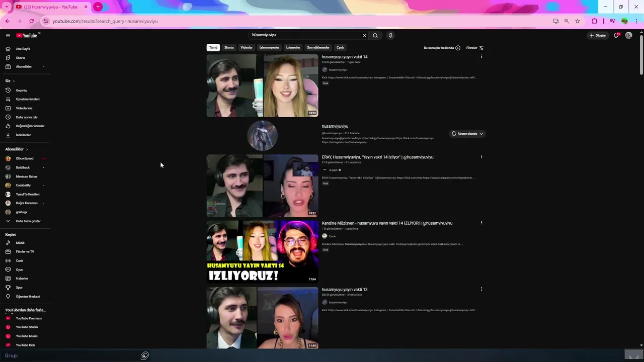The image size is (644, 362).
Task: Open browser media control icon
Action: tap(612, 21)
